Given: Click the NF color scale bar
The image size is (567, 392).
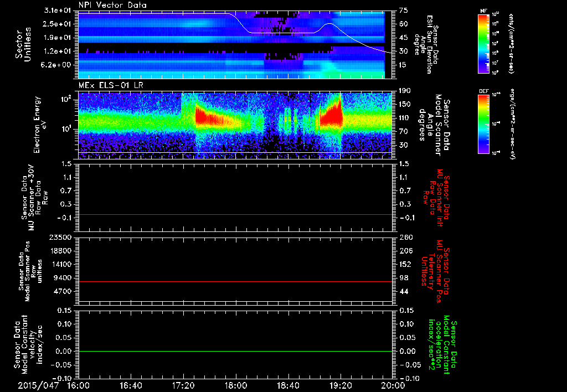Looking at the screenshot, I should [x=484, y=43].
